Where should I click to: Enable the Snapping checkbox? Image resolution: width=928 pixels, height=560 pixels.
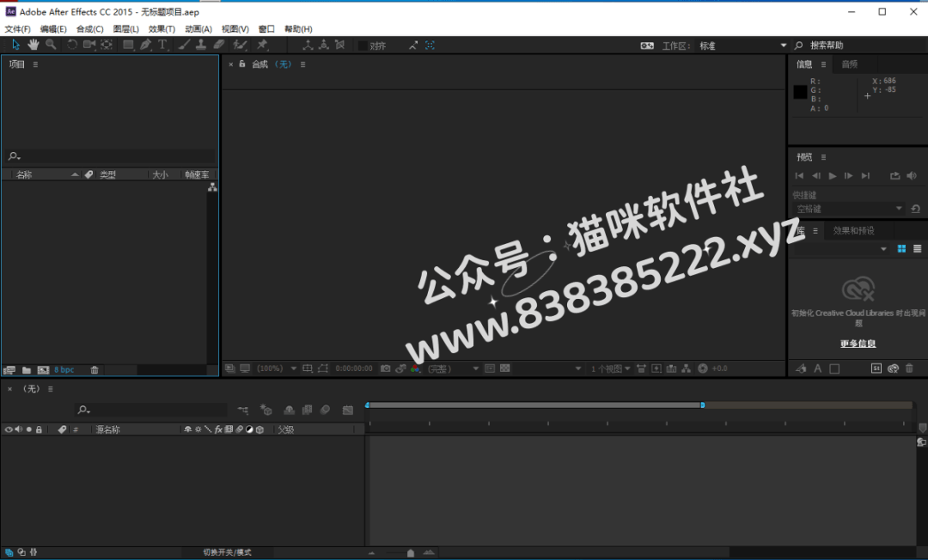[363, 46]
